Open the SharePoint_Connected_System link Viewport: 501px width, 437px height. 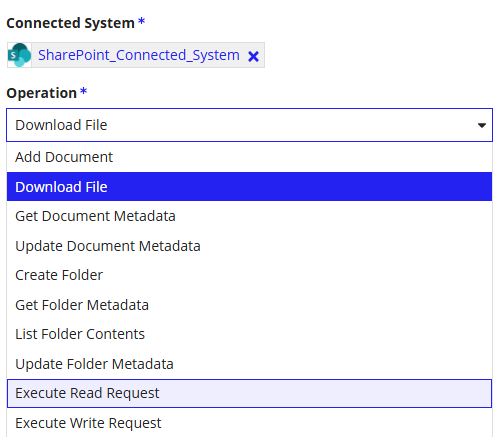tap(139, 55)
